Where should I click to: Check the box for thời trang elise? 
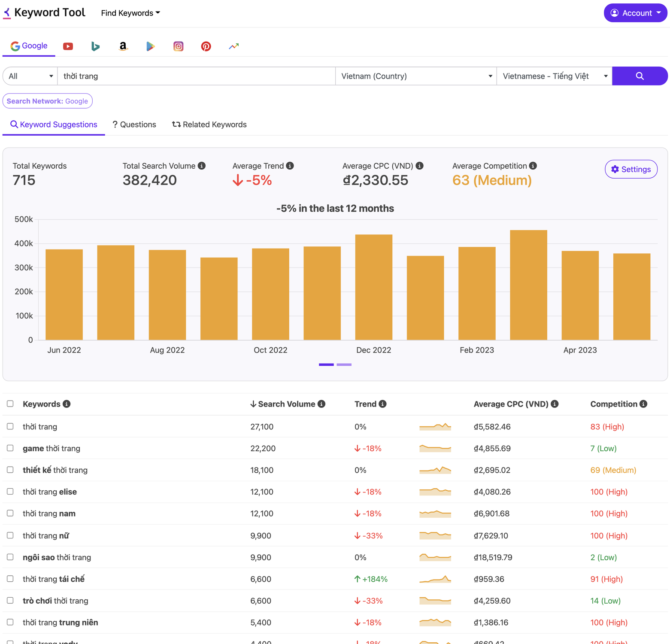tap(10, 491)
